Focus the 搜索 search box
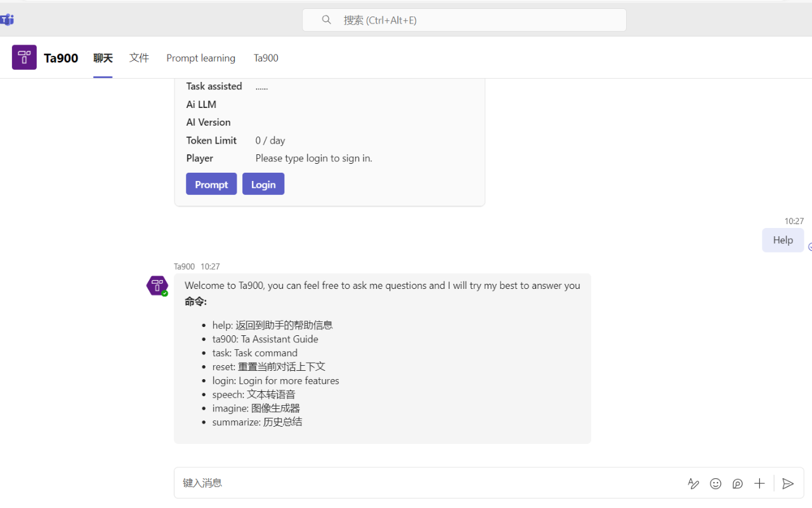Viewport: 812px width, 508px height. click(x=464, y=20)
